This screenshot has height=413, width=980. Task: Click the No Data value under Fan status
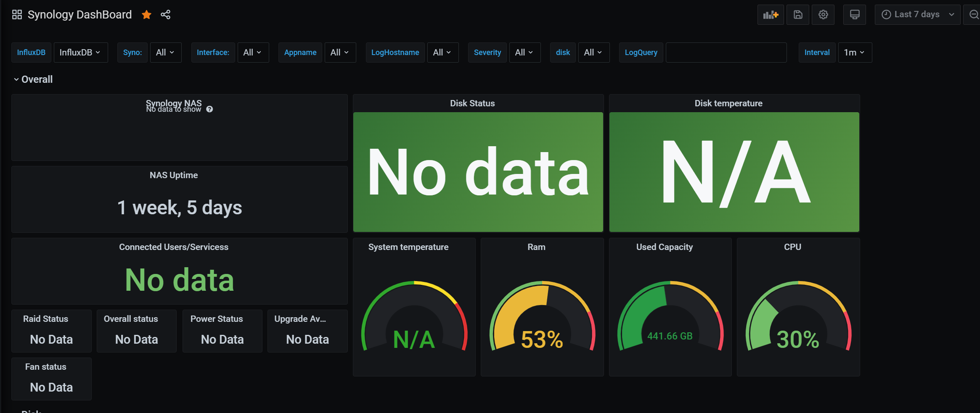[x=51, y=387]
